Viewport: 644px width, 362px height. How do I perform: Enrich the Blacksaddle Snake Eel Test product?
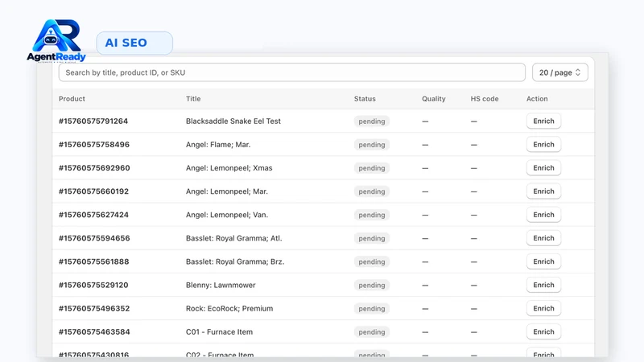point(544,121)
